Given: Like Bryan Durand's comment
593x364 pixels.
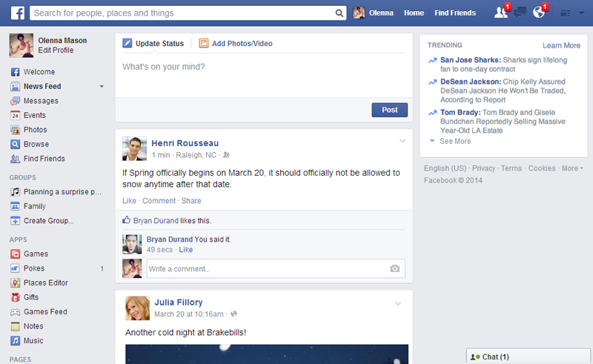Looking at the screenshot, I should pos(186,250).
